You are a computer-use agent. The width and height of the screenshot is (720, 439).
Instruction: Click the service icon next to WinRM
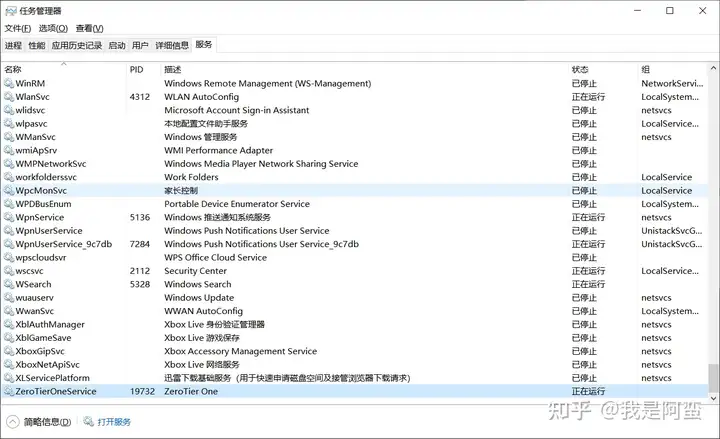point(9,83)
